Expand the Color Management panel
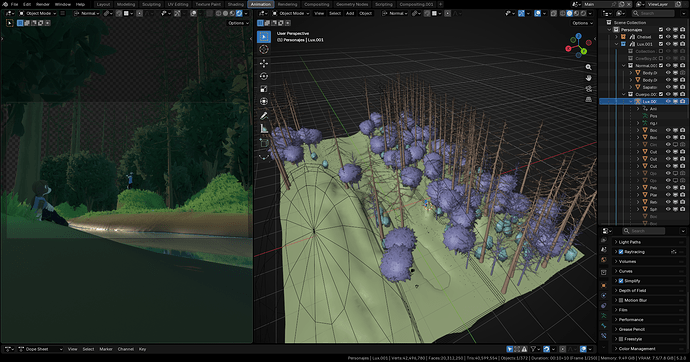The height and width of the screenshot is (362, 690). (x=649, y=349)
